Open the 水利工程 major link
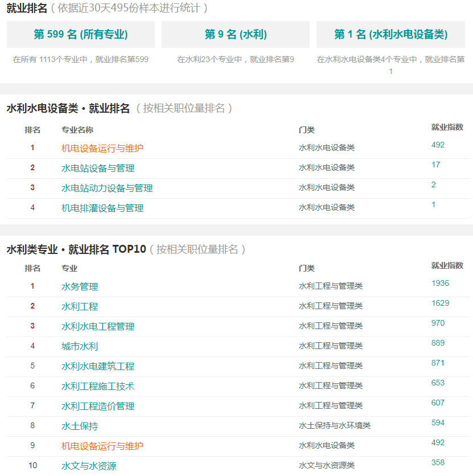 (80, 306)
